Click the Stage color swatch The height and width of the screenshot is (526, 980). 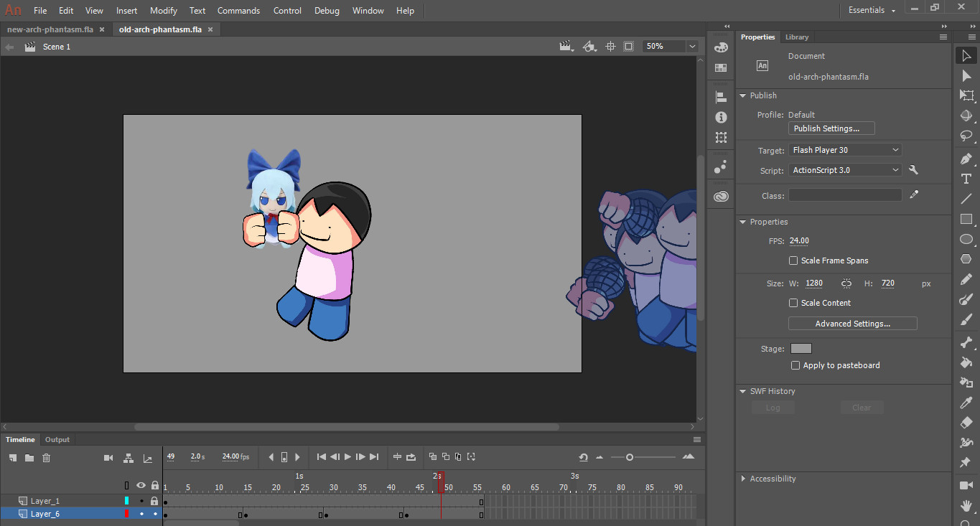coord(801,349)
